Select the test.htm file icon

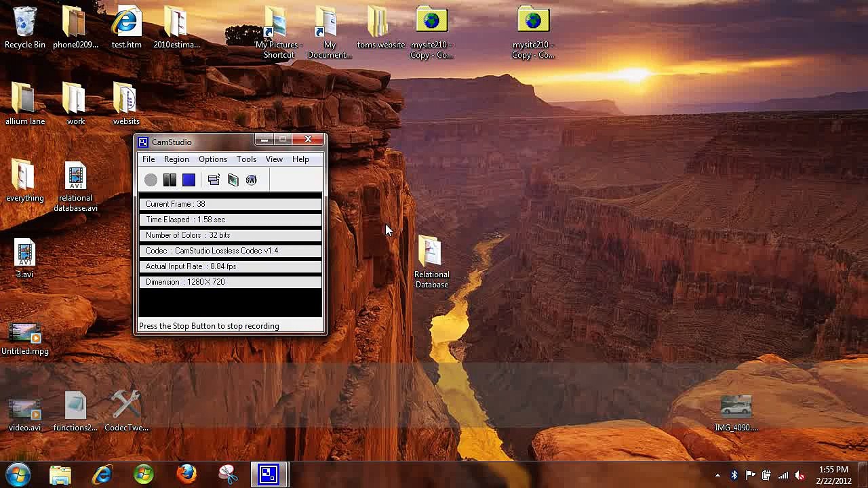click(126, 28)
